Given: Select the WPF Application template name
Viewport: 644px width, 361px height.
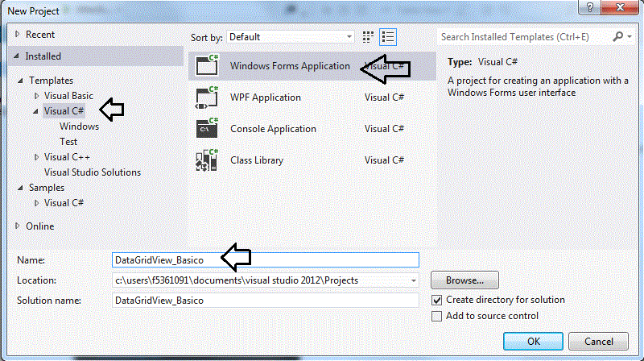Looking at the screenshot, I should tap(266, 98).
